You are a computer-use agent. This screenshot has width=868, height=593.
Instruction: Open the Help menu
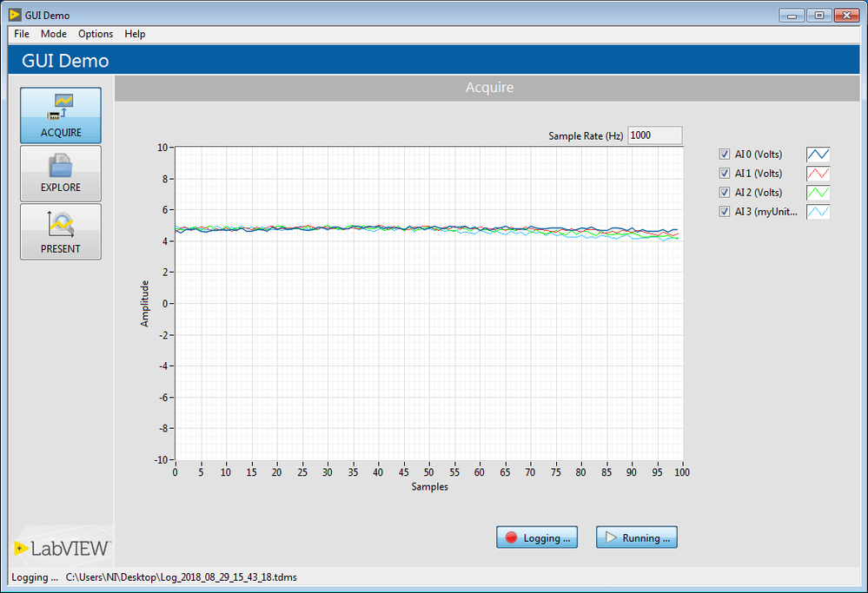(135, 34)
